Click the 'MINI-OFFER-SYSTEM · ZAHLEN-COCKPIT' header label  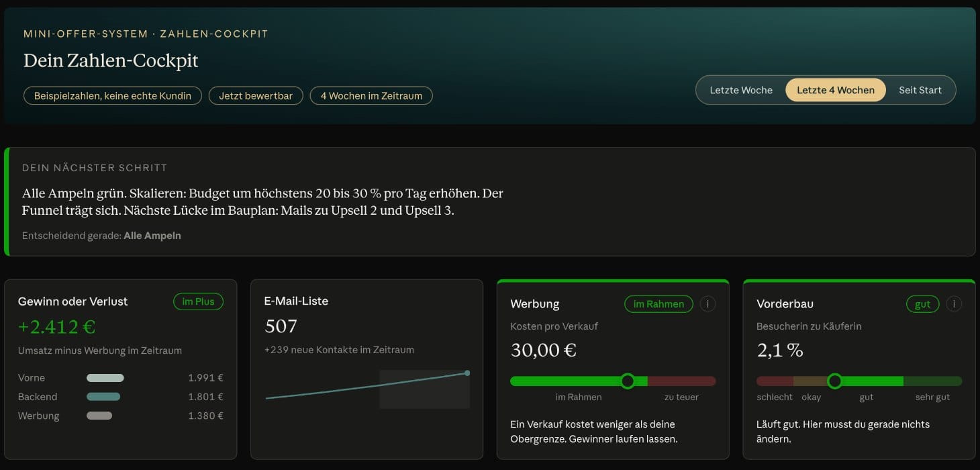pos(146,34)
